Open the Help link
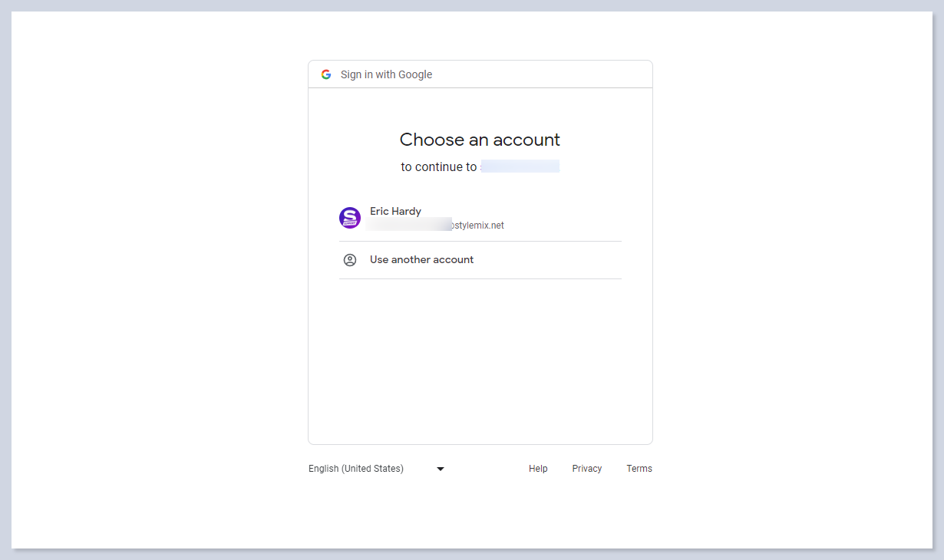Viewport: 944px width, 560px height. click(538, 469)
